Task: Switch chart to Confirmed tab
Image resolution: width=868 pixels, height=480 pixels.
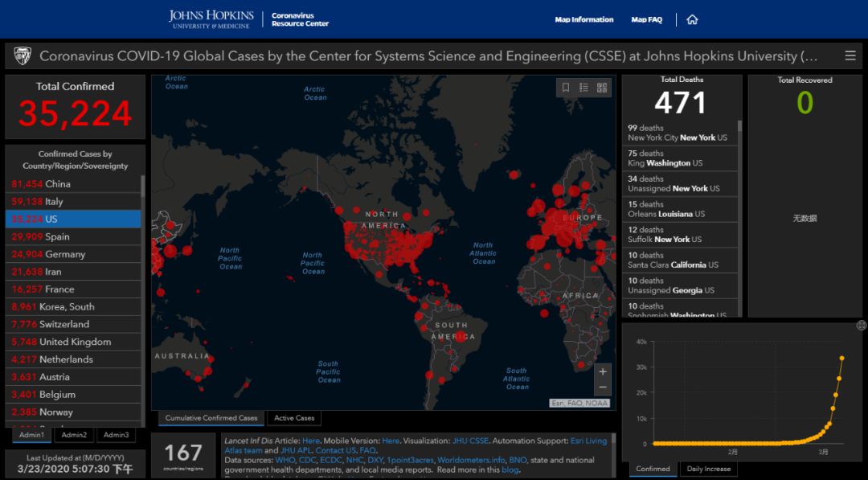Action: [x=653, y=469]
